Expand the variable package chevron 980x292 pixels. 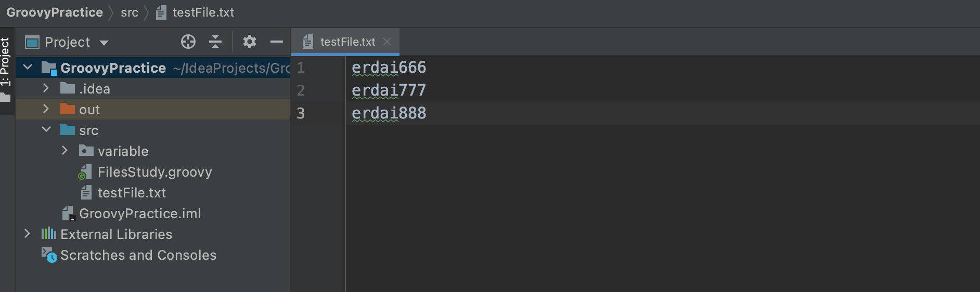coord(65,151)
